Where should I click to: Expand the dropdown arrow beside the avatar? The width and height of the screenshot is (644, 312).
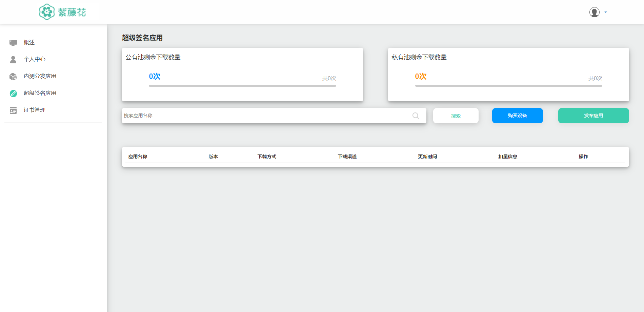[x=605, y=12]
